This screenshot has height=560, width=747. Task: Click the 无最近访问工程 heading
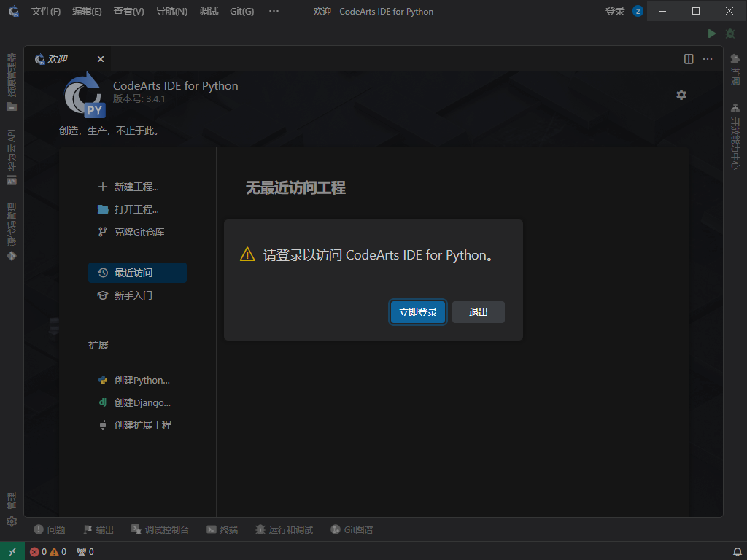click(x=295, y=188)
